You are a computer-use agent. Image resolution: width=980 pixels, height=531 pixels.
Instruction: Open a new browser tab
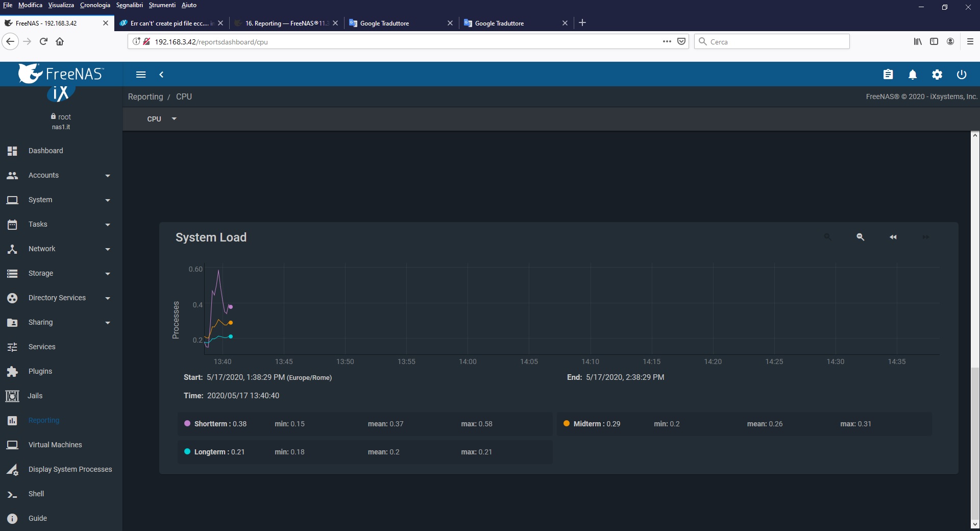pyautogui.click(x=582, y=22)
